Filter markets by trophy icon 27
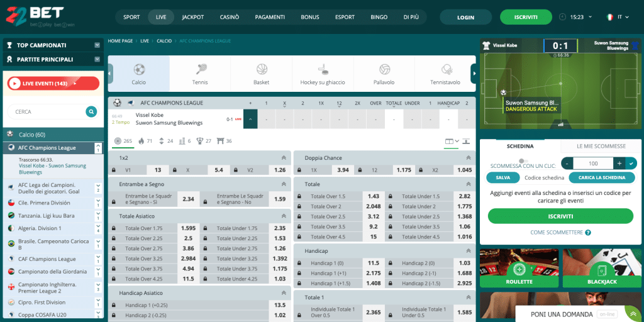644x322 pixels. [x=200, y=141]
